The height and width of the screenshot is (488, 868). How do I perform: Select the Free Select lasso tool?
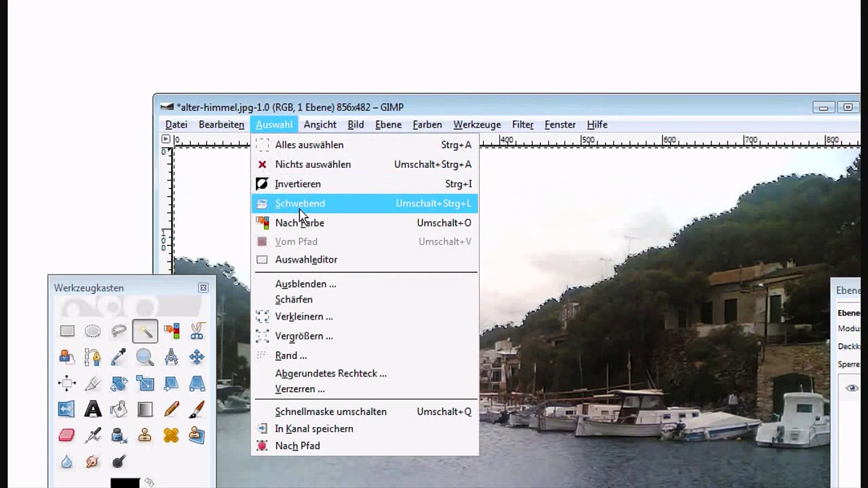[118, 331]
